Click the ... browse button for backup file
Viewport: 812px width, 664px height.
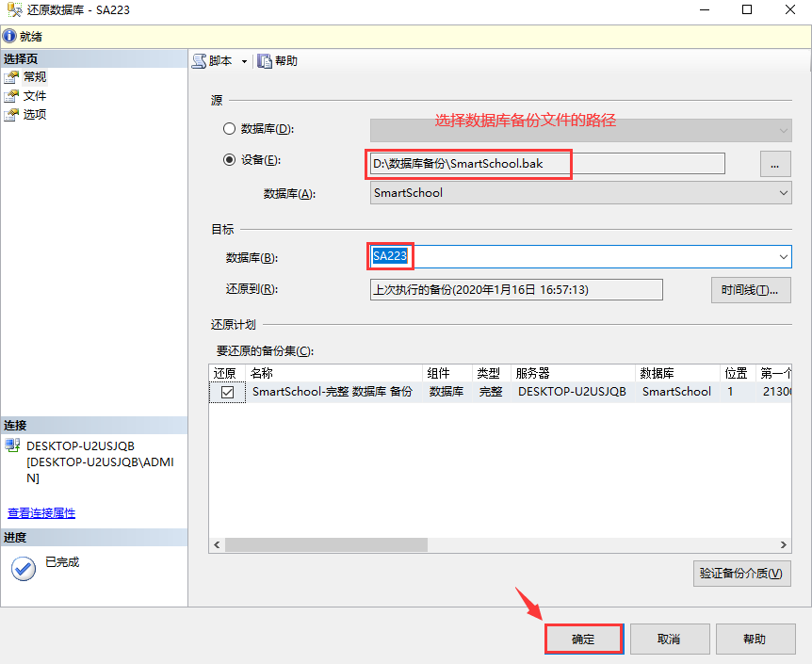point(774,163)
